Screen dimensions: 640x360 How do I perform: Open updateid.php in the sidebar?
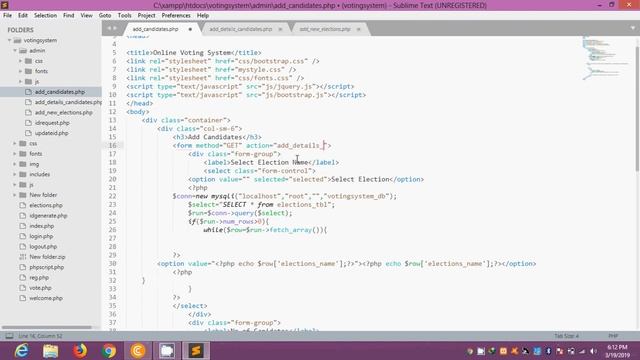click(51, 133)
